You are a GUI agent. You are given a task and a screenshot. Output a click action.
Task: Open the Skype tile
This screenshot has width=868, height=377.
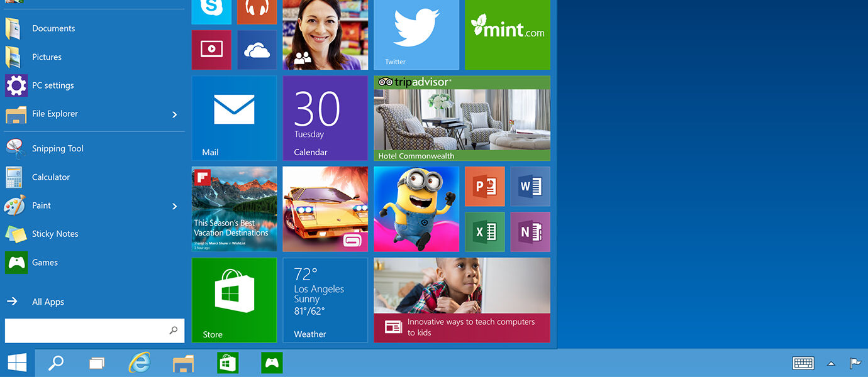[x=211, y=12]
